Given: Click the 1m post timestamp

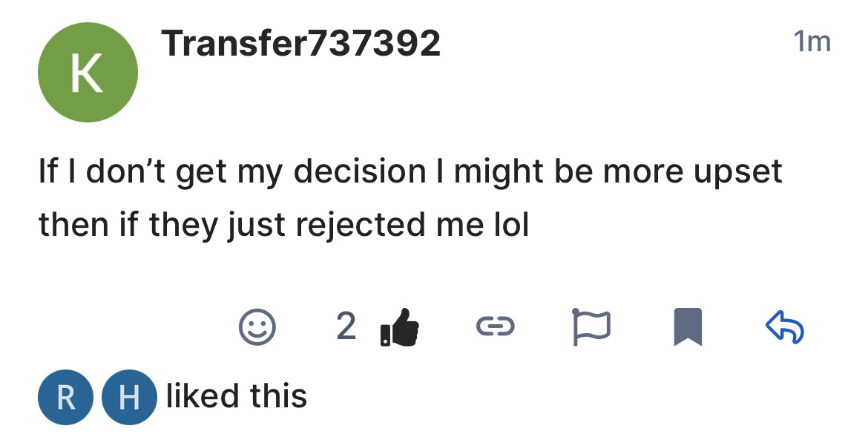Looking at the screenshot, I should 812,42.
